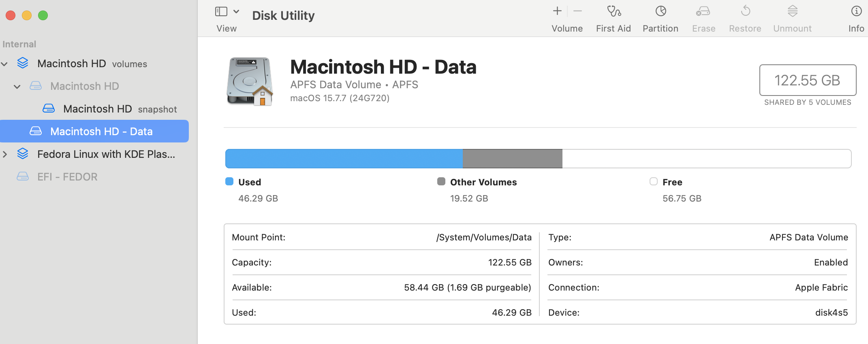Click the Unmount eject icon

tap(793, 11)
